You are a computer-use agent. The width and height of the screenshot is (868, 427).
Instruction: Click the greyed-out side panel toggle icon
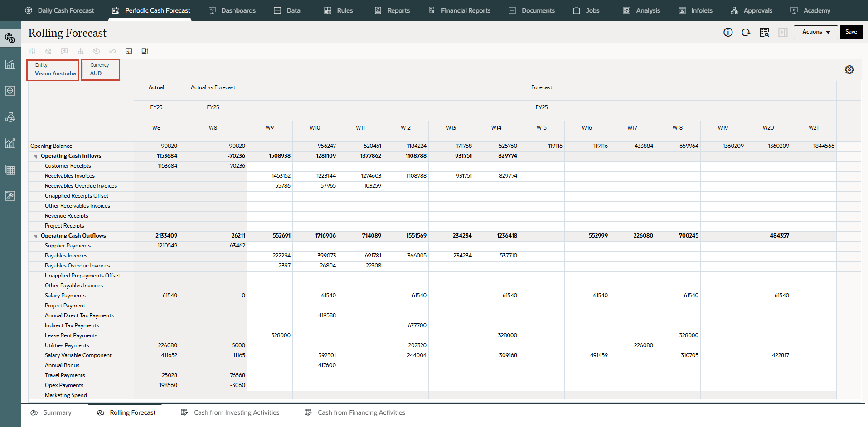pyautogui.click(x=783, y=32)
